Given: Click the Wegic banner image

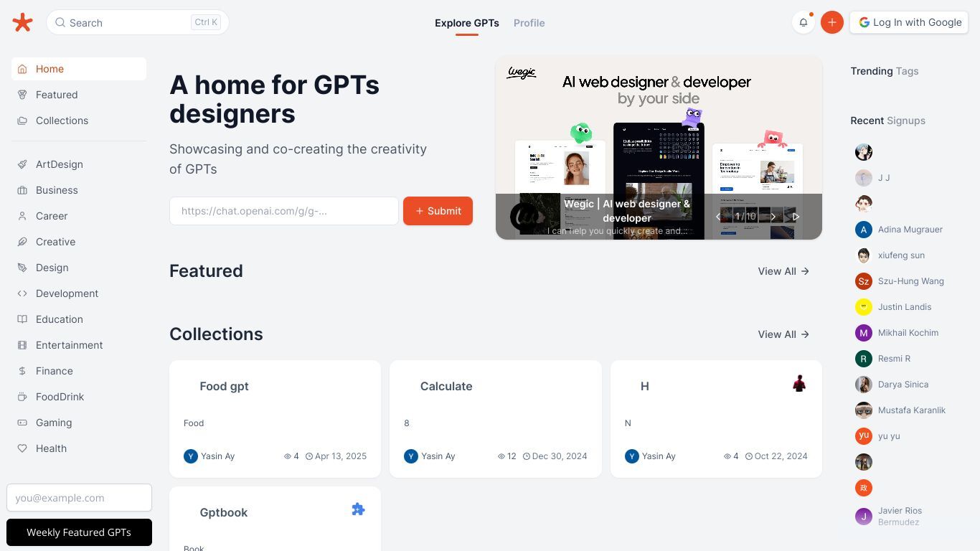Looking at the screenshot, I should pyautogui.click(x=659, y=148).
